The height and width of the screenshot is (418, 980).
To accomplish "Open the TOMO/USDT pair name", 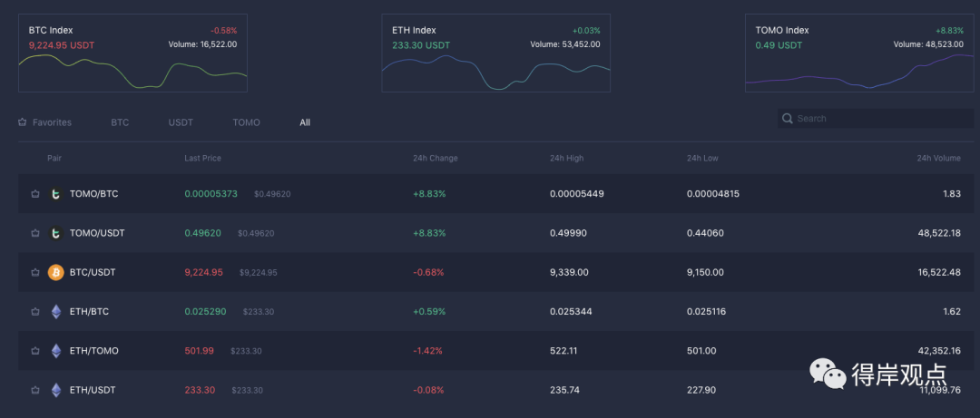I will [x=97, y=233].
